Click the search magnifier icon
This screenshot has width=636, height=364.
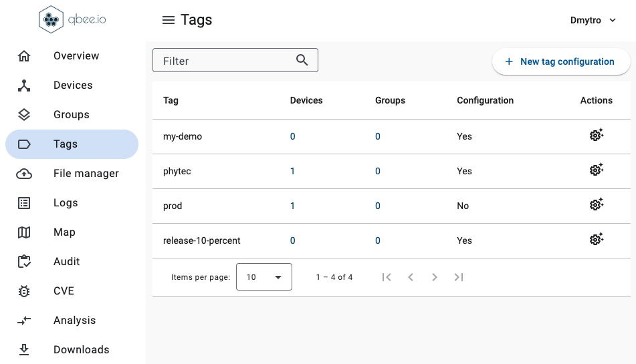click(x=302, y=60)
